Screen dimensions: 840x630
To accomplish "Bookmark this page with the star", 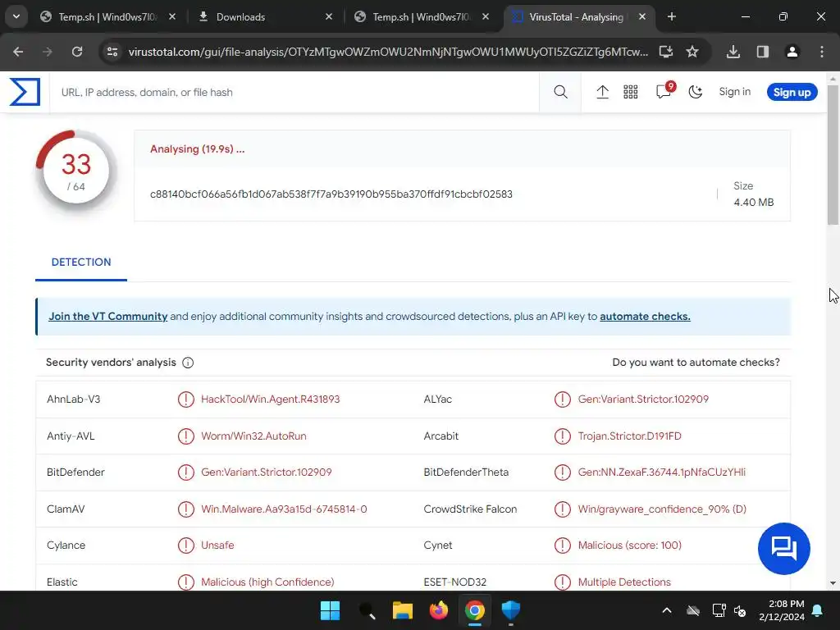I will coord(692,52).
